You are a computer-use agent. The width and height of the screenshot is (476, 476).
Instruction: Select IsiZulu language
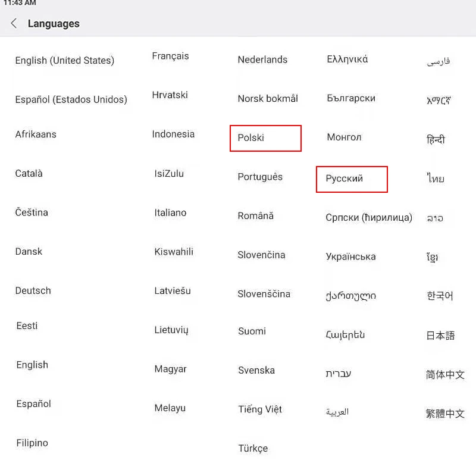pos(169,173)
